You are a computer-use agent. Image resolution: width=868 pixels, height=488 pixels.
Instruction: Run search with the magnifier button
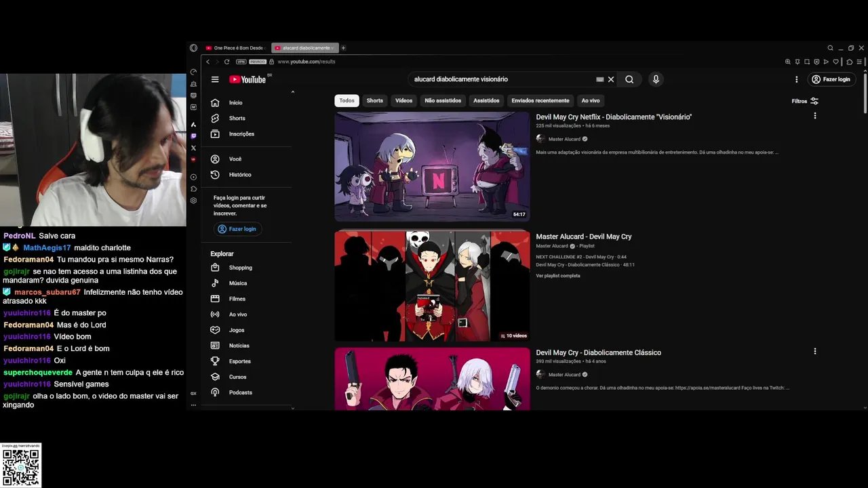pos(629,79)
